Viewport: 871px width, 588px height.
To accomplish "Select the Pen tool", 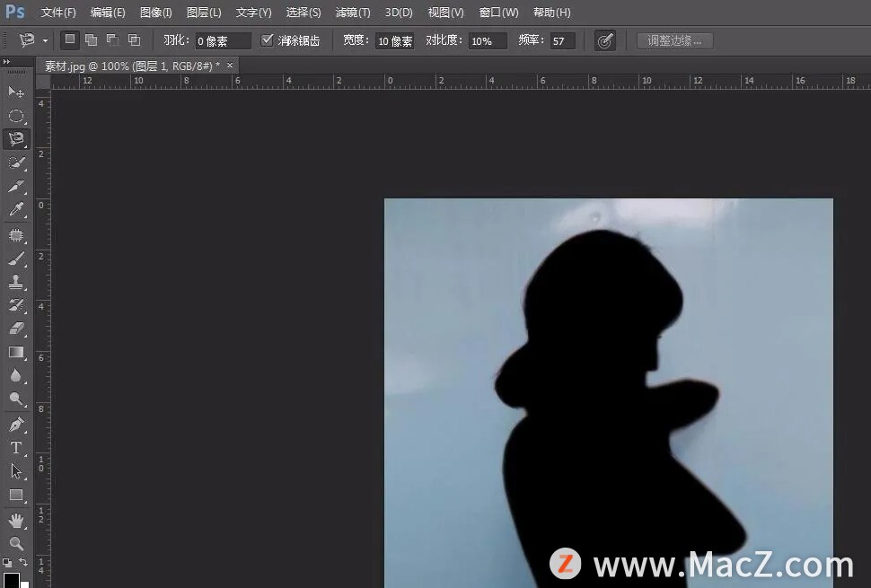I will pyautogui.click(x=16, y=424).
